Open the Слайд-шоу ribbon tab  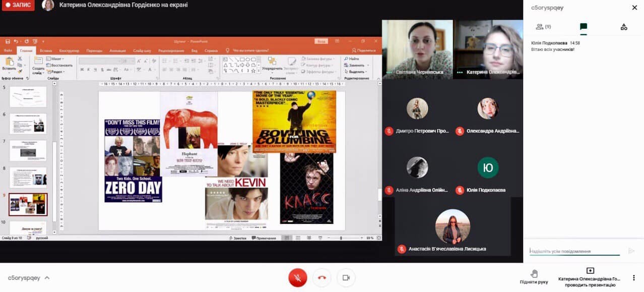pyautogui.click(x=142, y=50)
